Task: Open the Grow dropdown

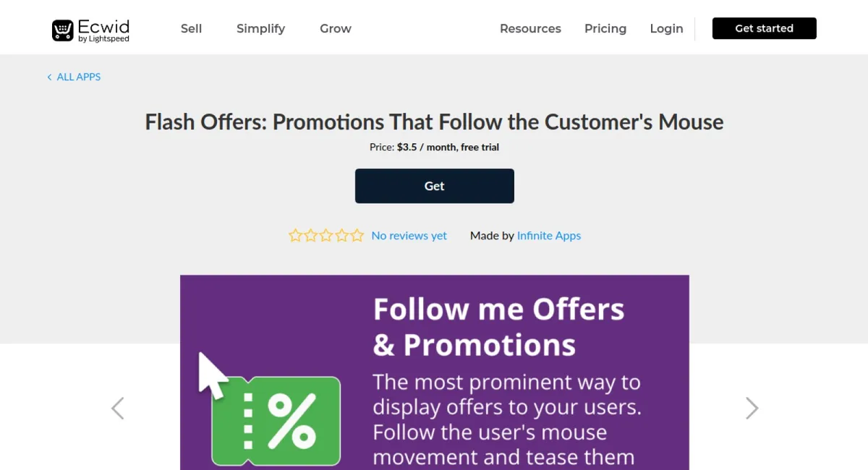Action: [x=335, y=29]
